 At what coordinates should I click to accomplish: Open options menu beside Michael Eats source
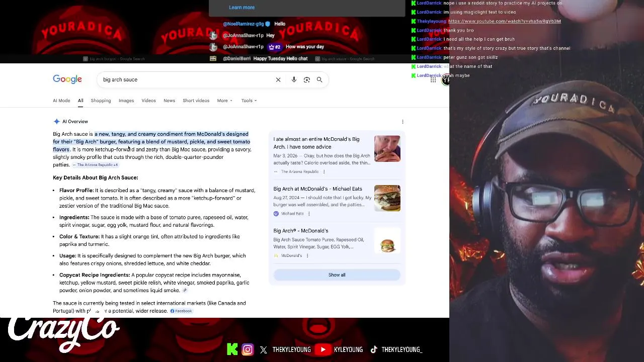309,214
